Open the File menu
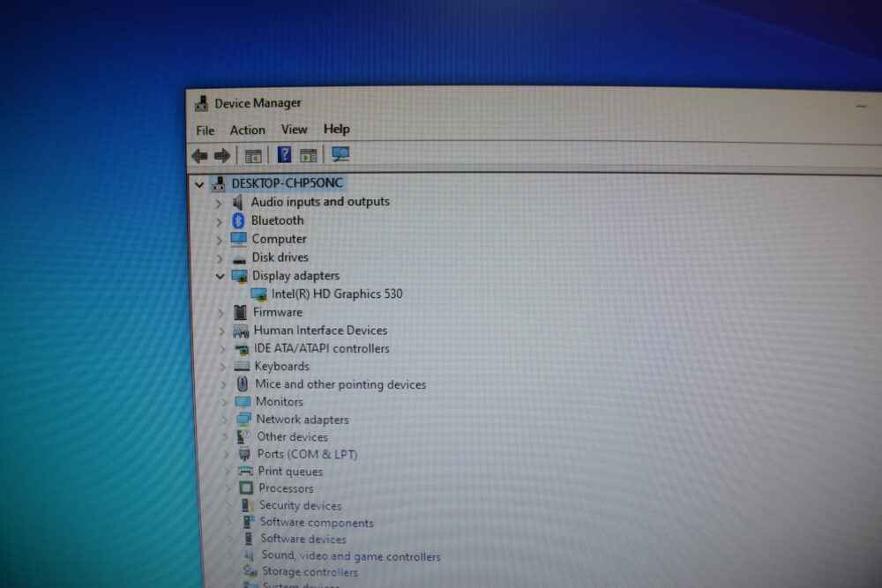The width and height of the screenshot is (882, 588). coord(206,131)
